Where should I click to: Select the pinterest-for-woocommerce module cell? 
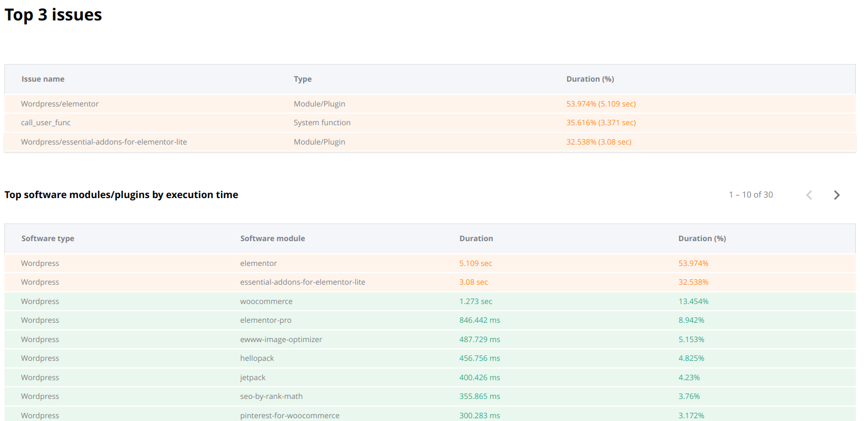coord(290,415)
